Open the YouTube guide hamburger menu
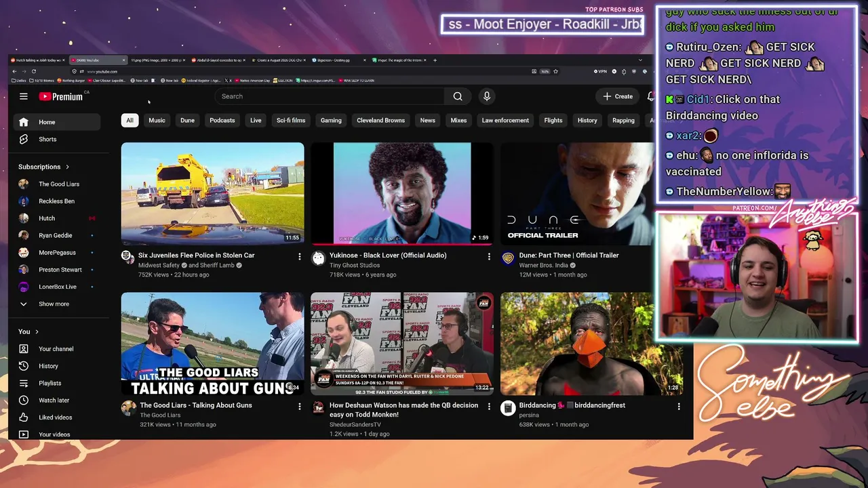 tap(24, 96)
